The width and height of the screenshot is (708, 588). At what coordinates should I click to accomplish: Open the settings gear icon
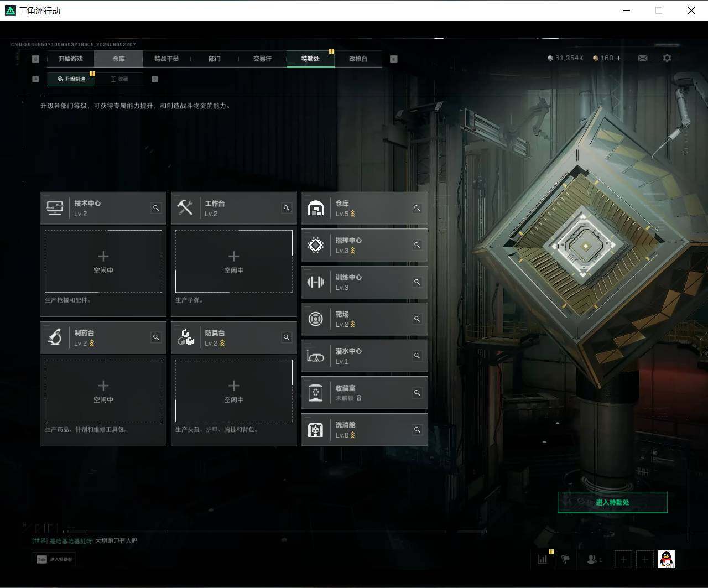click(667, 58)
